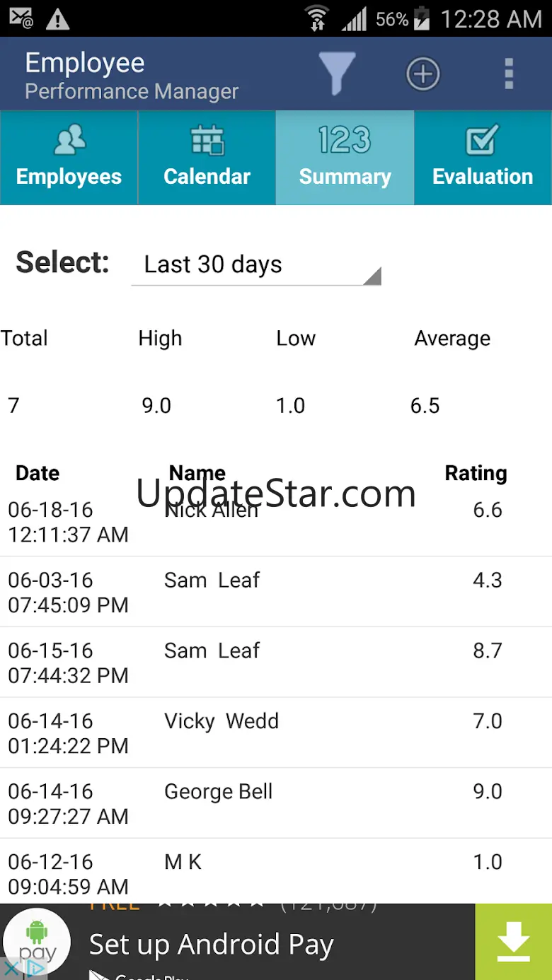Open Sam Leaf's 8.7 rating row
This screenshot has height=980, width=552.
276,663
